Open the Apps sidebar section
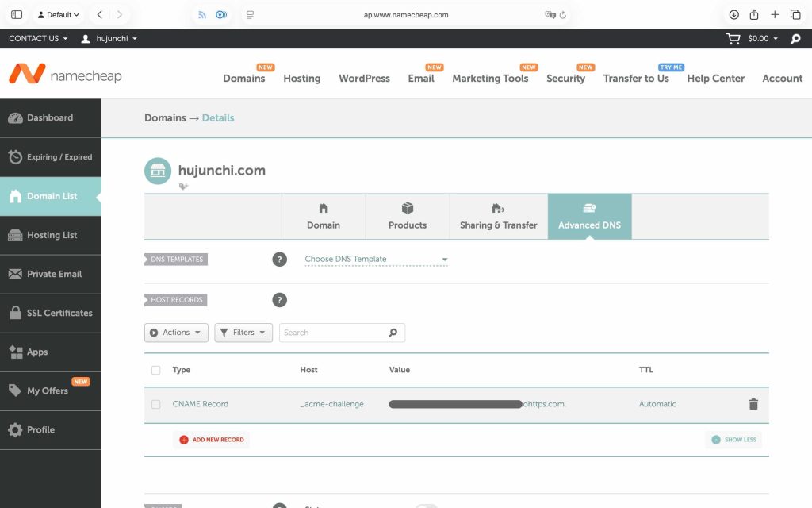 tap(51, 352)
